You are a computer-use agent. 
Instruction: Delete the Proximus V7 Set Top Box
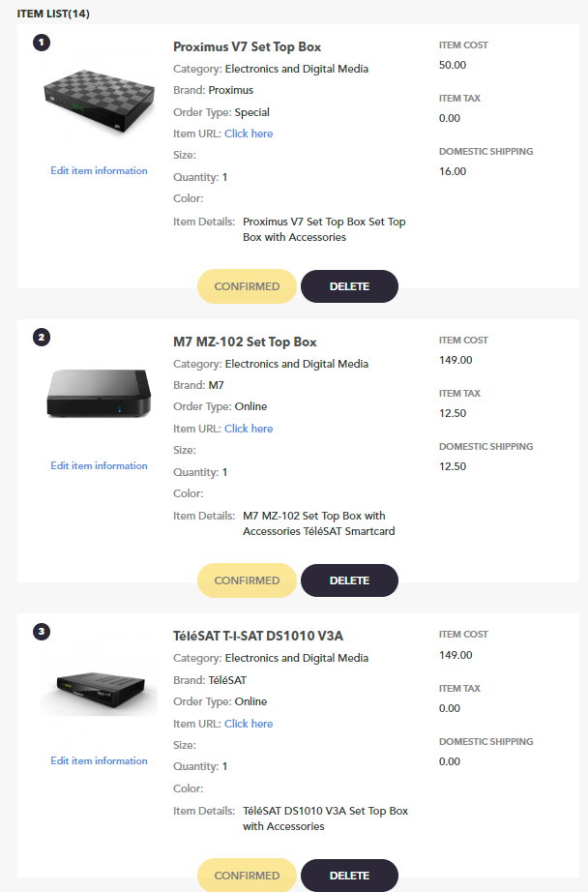(349, 286)
